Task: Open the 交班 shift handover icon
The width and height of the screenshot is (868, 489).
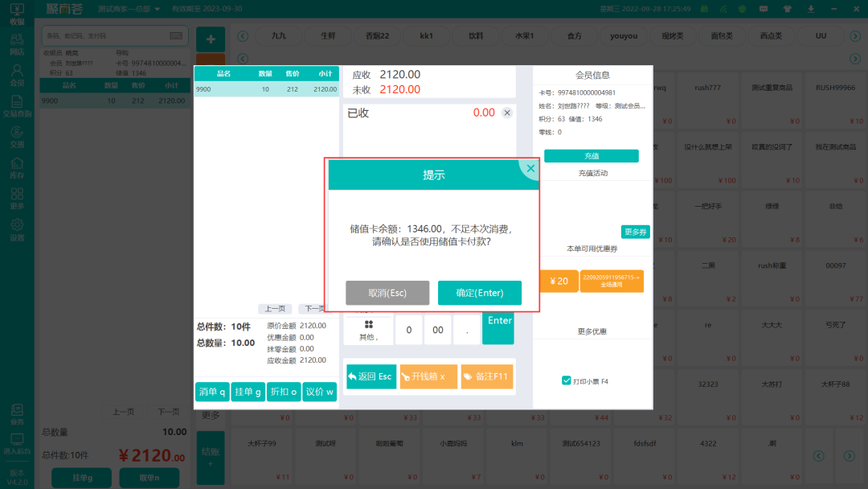Action: 17,138
